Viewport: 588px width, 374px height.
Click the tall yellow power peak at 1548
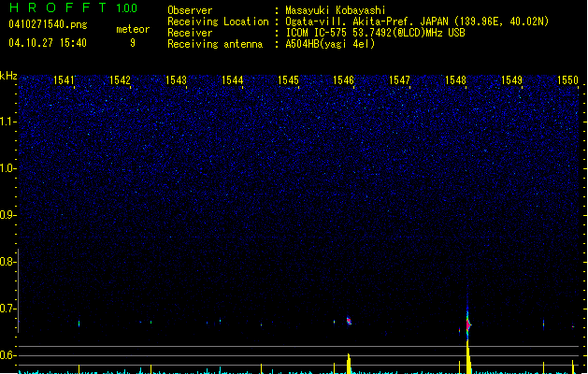(x=467, y=356)
